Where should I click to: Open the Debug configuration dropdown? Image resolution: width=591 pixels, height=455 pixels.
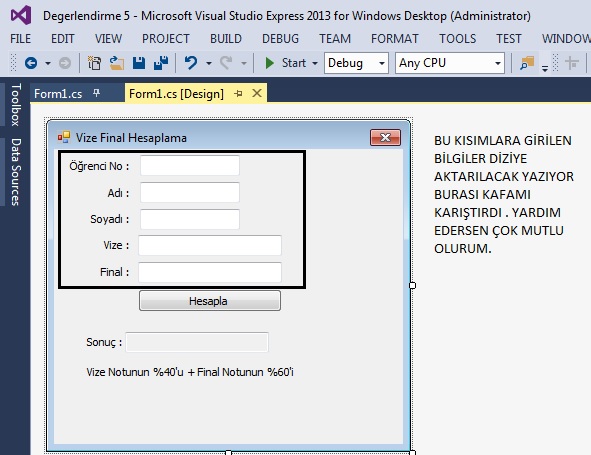pos(356,63)
